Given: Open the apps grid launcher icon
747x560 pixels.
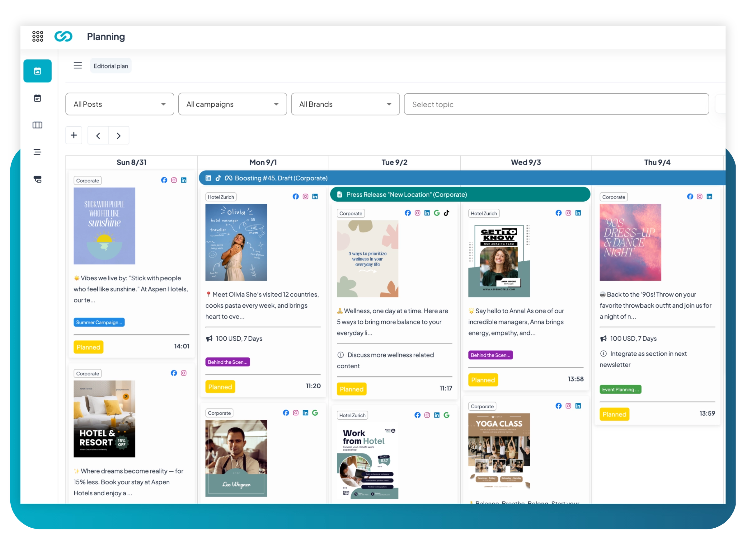Looking at the screenshot, I should (x=37, y=36).
